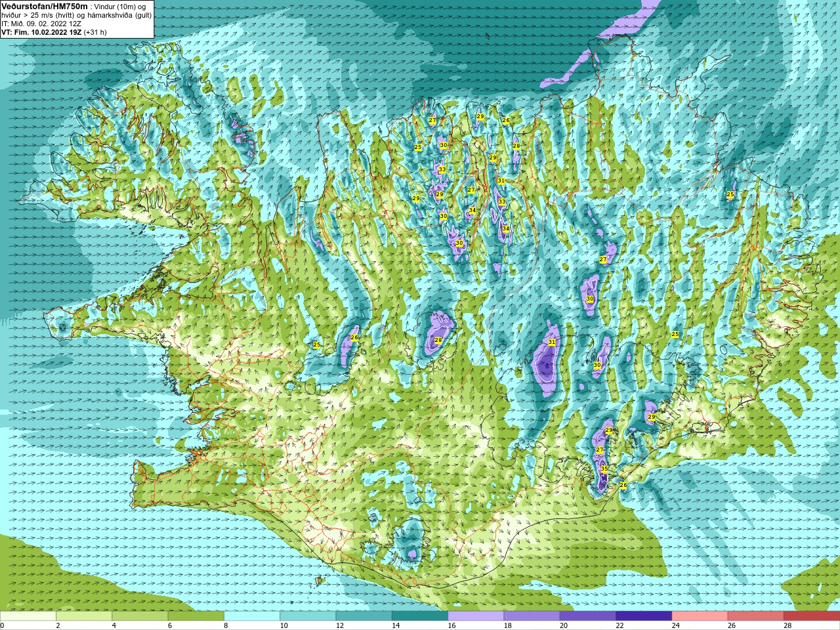Click the legend scale number 18
This screenshot has width=840, height=630.
(507, 625)
